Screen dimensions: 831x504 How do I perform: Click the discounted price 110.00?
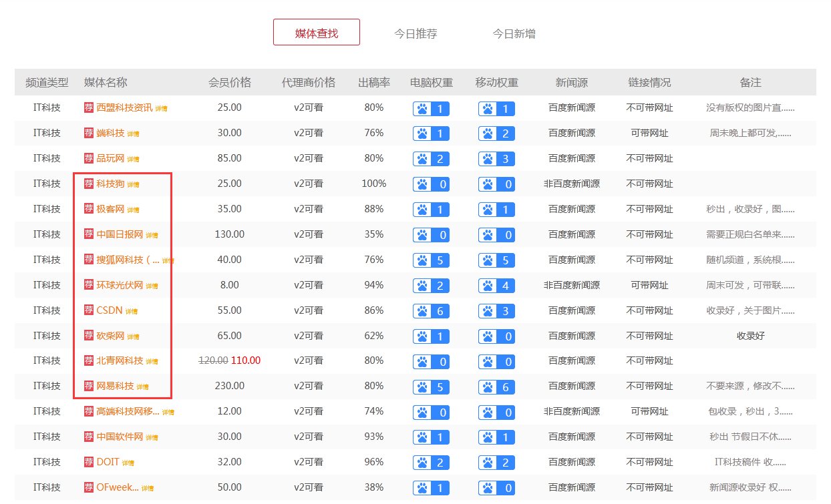pos(246,360)
